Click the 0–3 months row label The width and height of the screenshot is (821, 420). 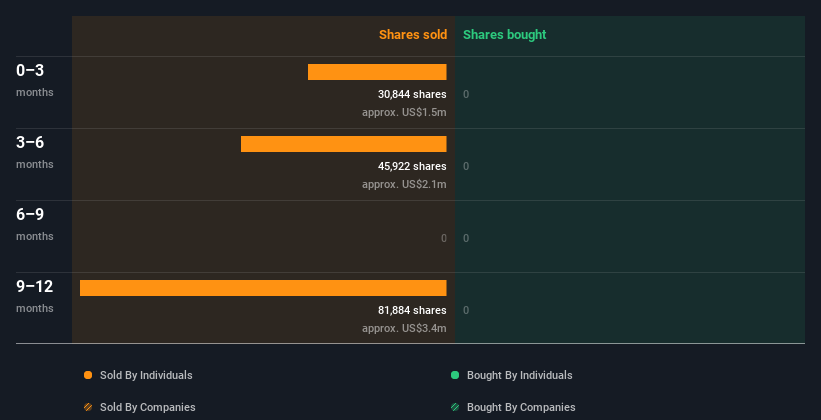tap(35, 80)
